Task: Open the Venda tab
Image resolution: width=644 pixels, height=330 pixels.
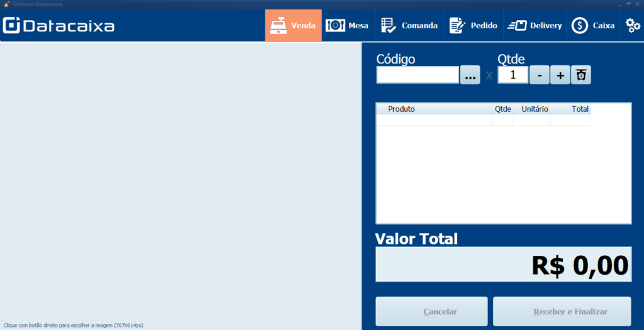Action: [x=293, y=25]
